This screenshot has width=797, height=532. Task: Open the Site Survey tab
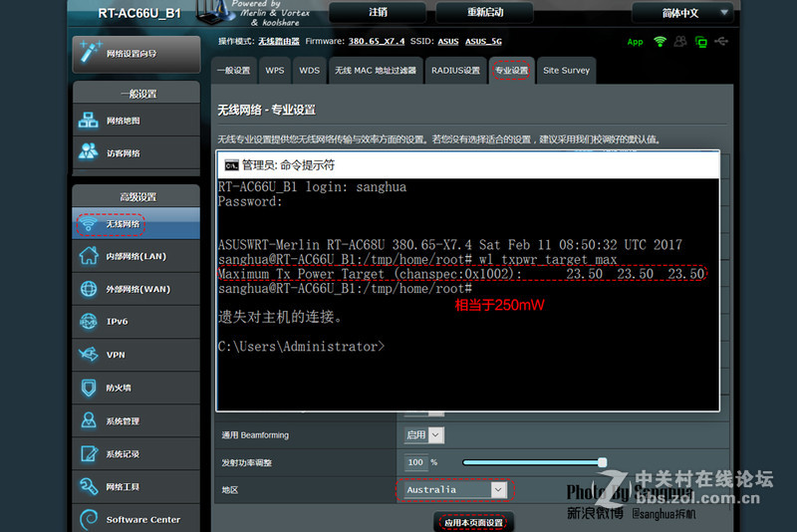pyautogui.click(x=566, y=71)
